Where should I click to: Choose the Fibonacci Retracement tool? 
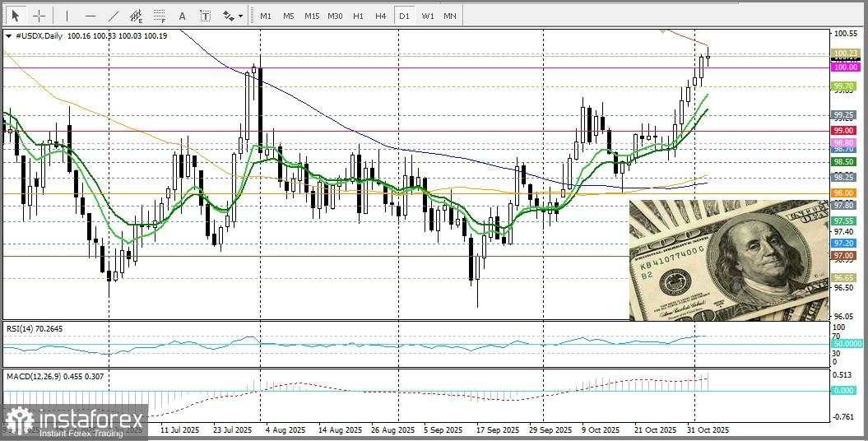pyautogui.click(x=160, y=16)
